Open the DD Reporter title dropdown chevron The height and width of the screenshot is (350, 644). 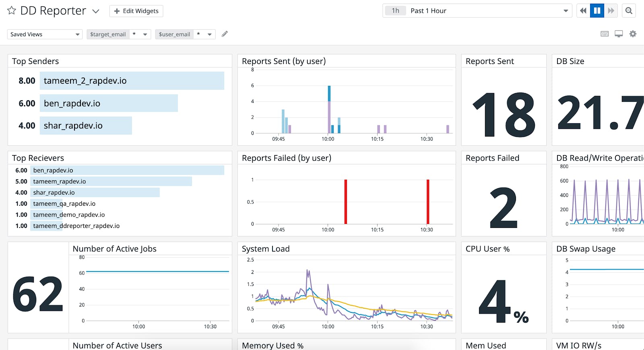click(x=96, y=11)
